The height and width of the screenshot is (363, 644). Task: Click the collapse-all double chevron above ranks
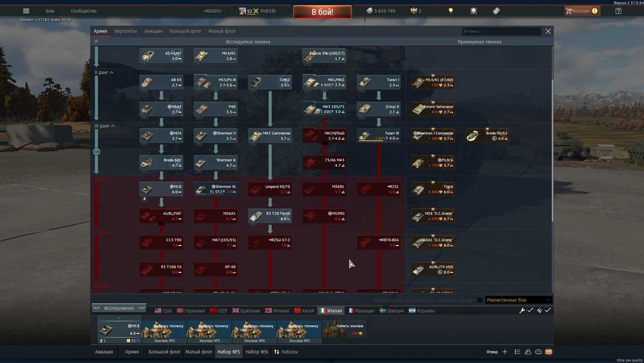coord(96,41)
